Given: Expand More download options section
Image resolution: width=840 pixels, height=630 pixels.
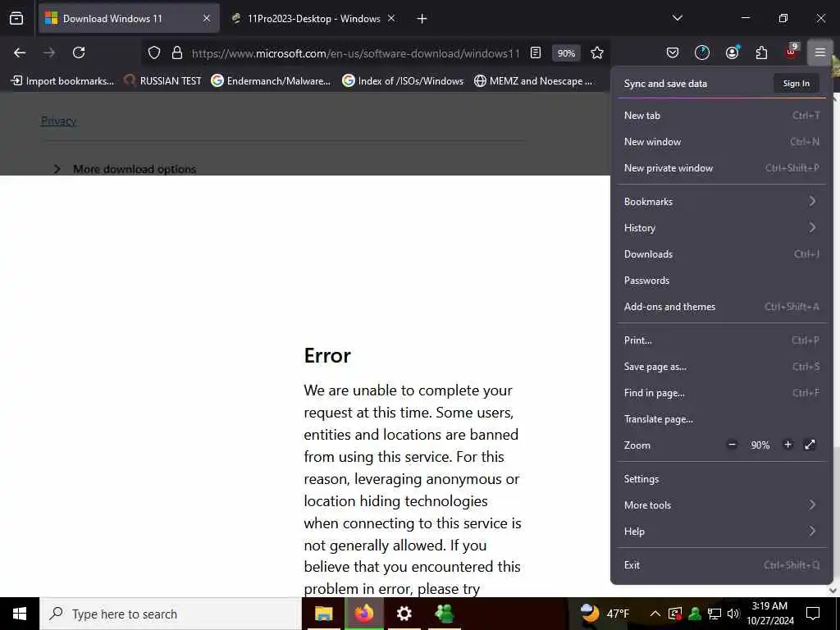Looking at the screenshot, I should point(126,169).
